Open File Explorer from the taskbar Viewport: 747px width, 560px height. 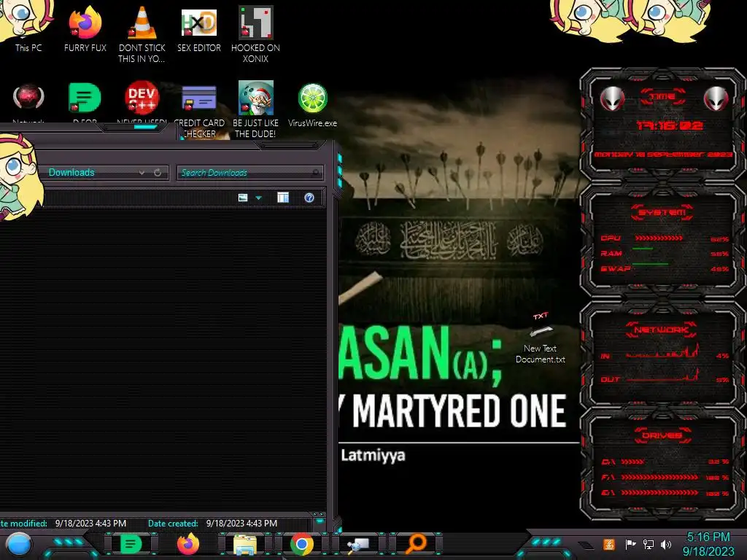pyautogui.click(x=245, y=545)
